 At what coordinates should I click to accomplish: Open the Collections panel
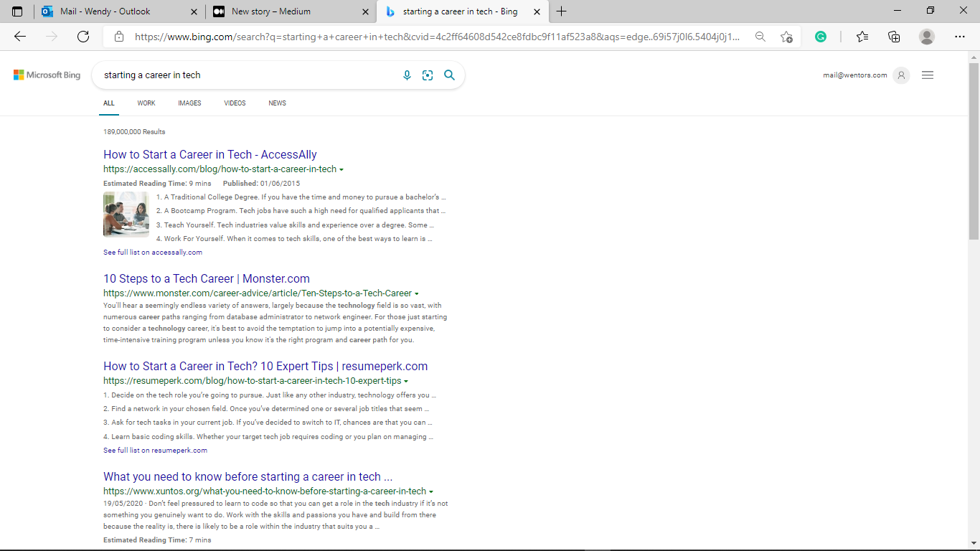[894, 37]
